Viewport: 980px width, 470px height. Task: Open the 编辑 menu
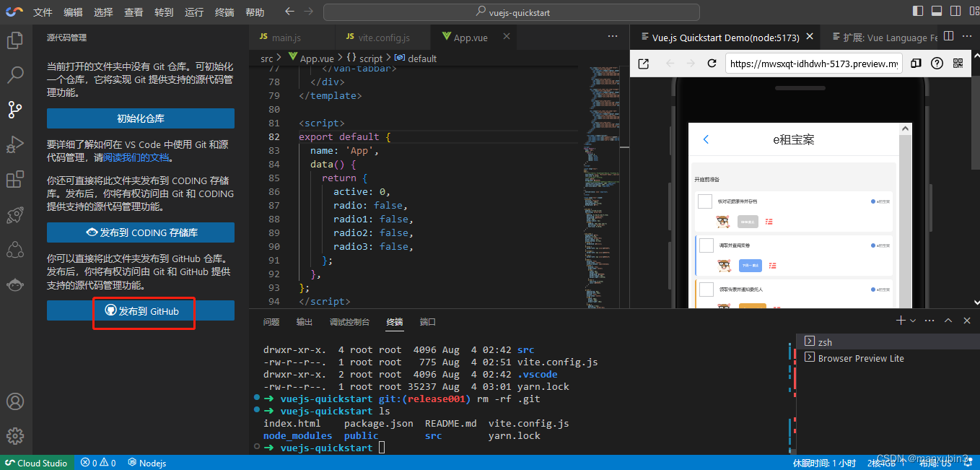click(x=73, y=12)
